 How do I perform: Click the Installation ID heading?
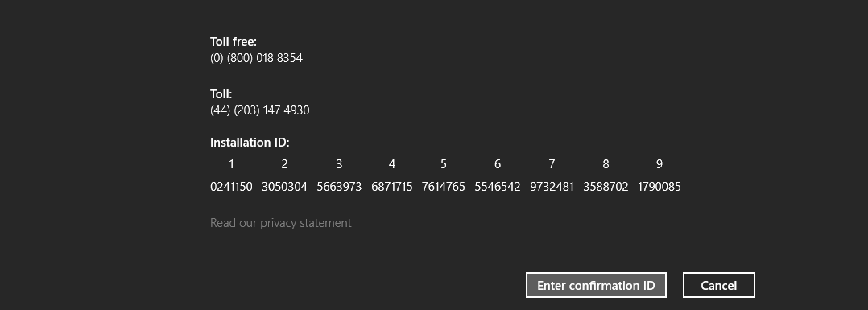pyautogui.click(x=250, y=143)
